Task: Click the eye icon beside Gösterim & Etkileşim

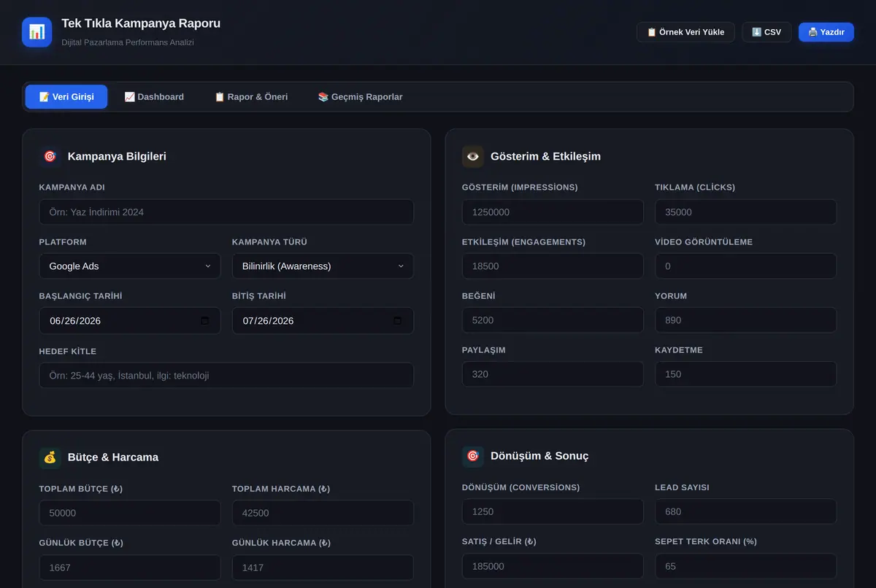Action: tap(473, 156)
